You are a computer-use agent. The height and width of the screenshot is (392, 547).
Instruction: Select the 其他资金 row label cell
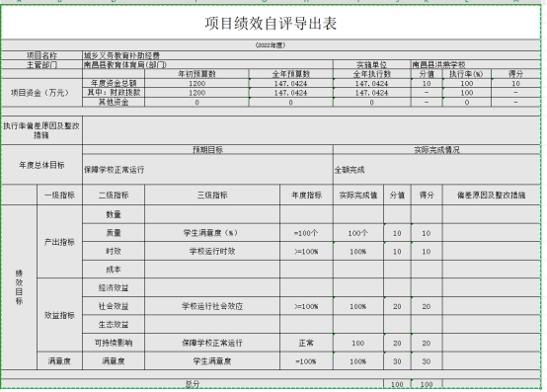114,102
